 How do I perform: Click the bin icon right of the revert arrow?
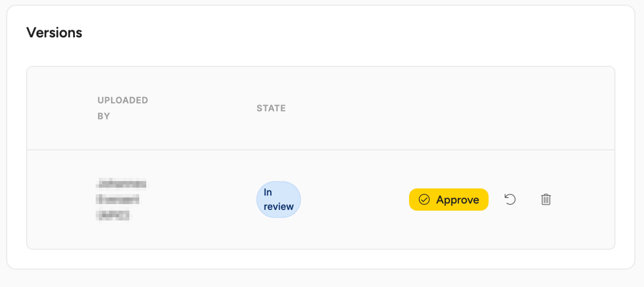546,200
